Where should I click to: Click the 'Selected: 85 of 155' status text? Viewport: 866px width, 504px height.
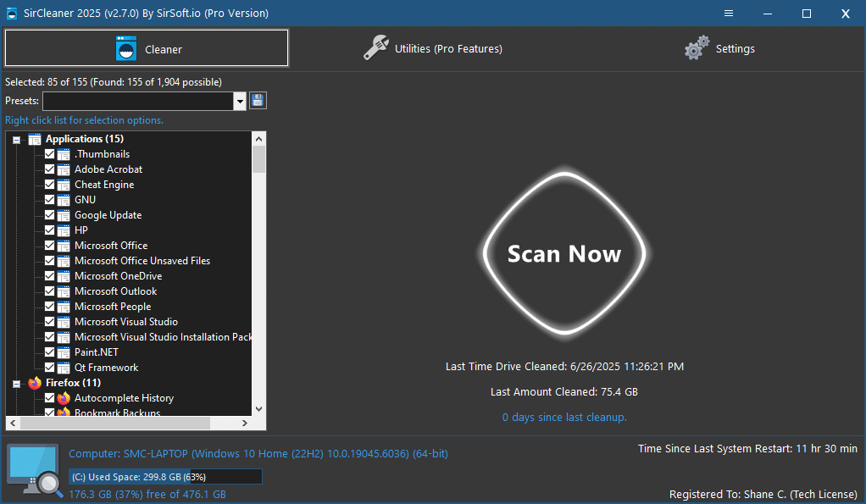(114, 82)
